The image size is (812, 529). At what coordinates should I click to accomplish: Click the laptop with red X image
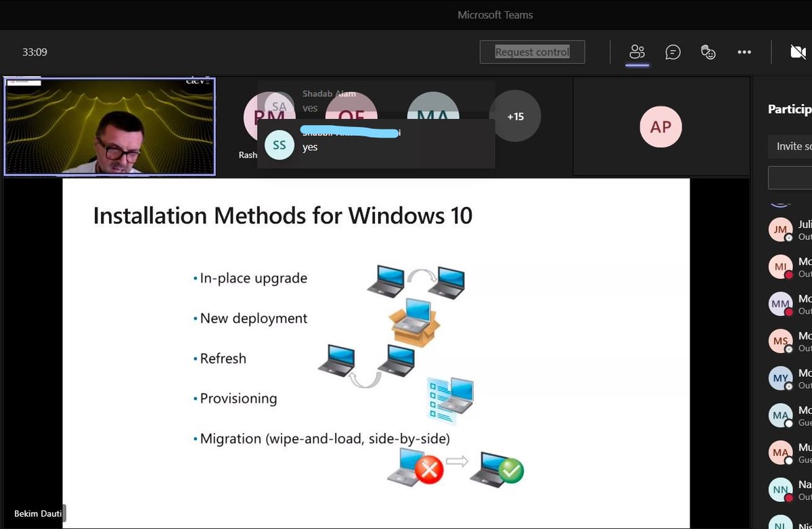coord(415,467)
